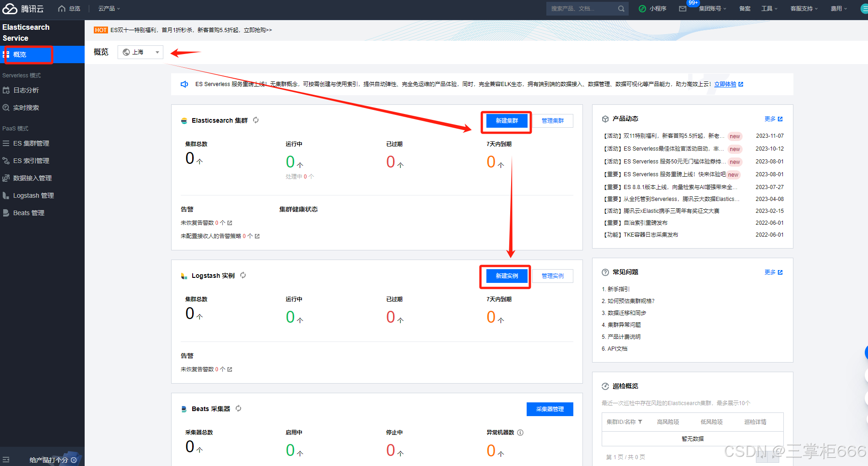
Task: Open 未配置接收人的告警策略 external link icon
Action: point(257,236)
